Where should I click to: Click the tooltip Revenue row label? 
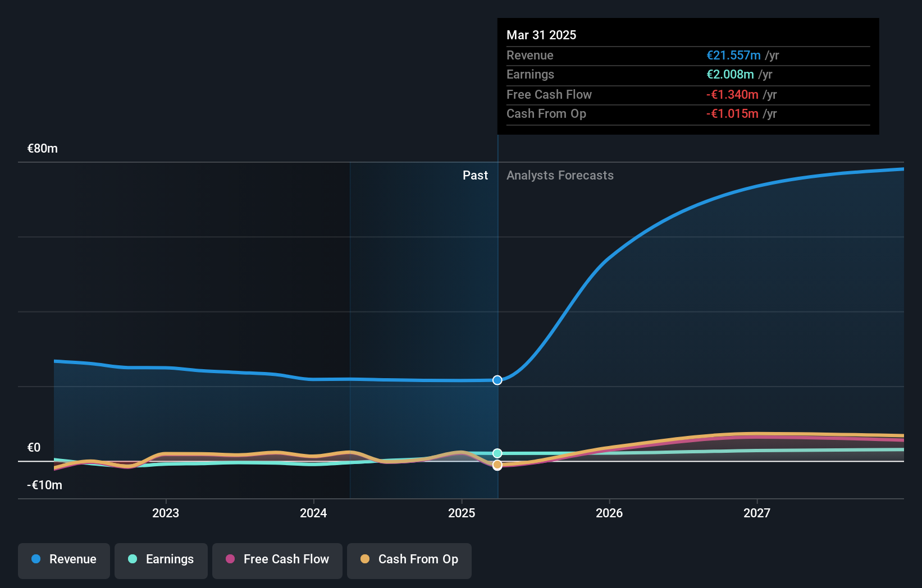tap(530, 55)
